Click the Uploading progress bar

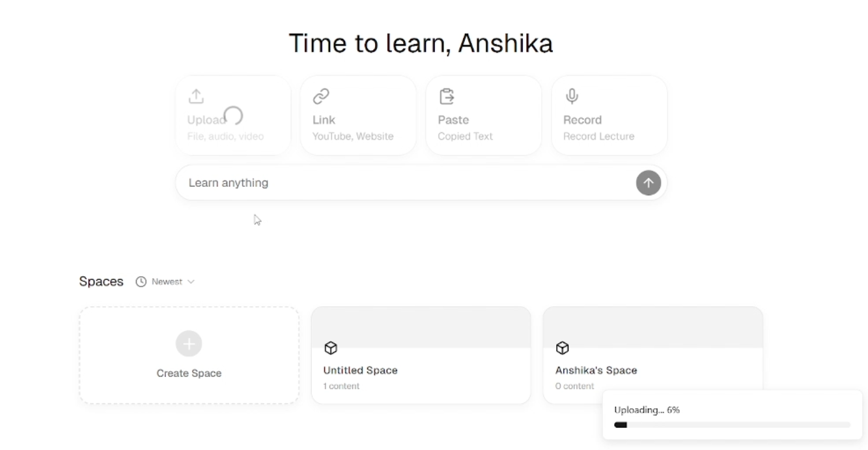point(732,425)
